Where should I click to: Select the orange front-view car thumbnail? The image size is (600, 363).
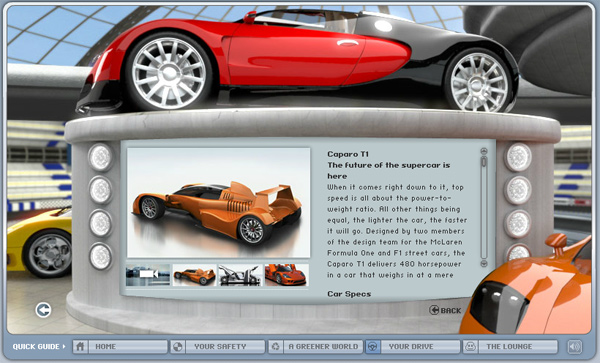287,275
